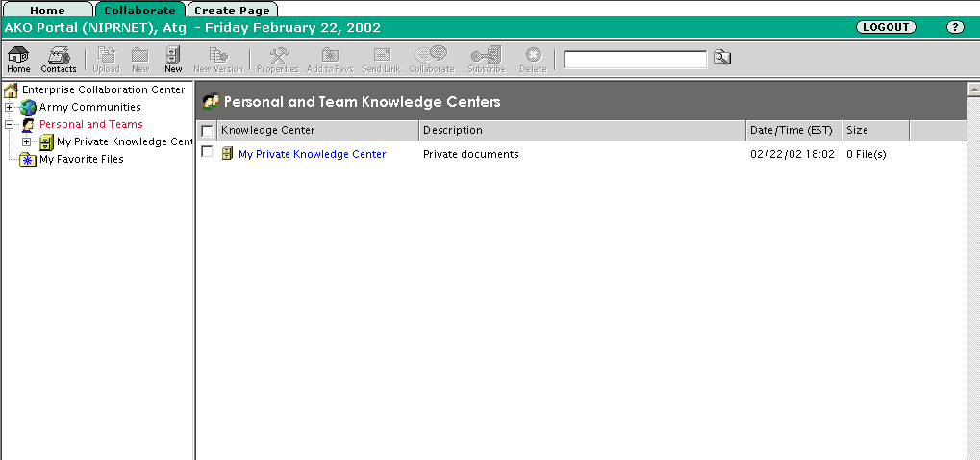Click the Add to Favs icon
980x460 pixels.
[329, 58]
